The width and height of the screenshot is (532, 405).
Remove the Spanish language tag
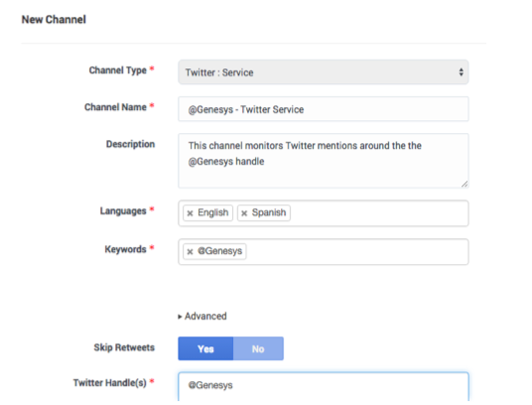click(244, 213)
